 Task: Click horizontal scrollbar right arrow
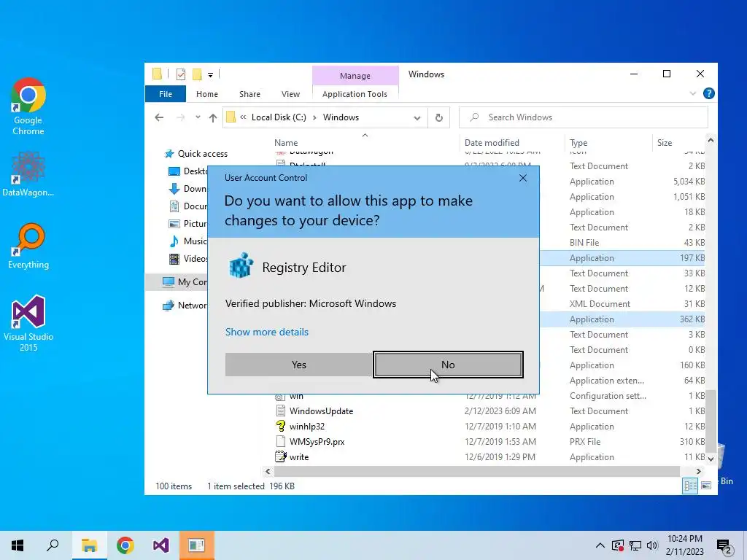click(x=698, y=471)
